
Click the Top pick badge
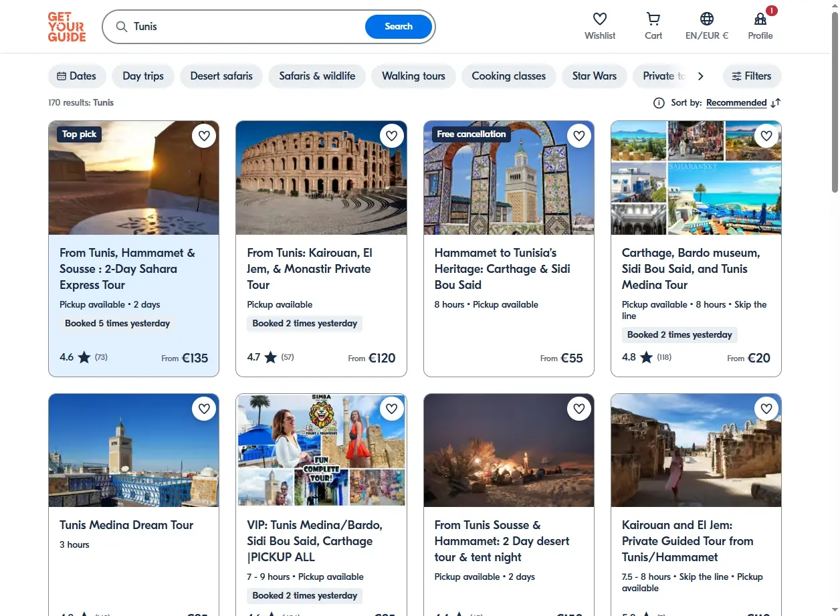(x=80, y=134)
